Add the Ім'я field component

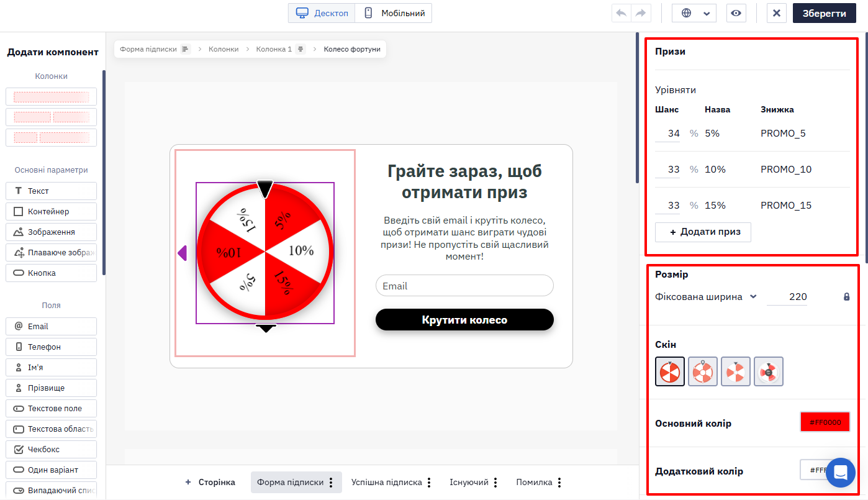pos(52,367)
